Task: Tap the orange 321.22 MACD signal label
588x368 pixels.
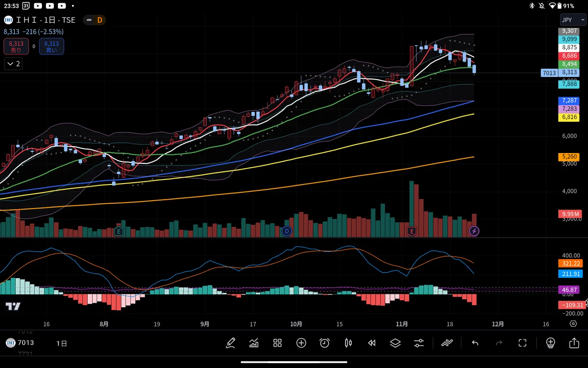Action: point(570,263)
